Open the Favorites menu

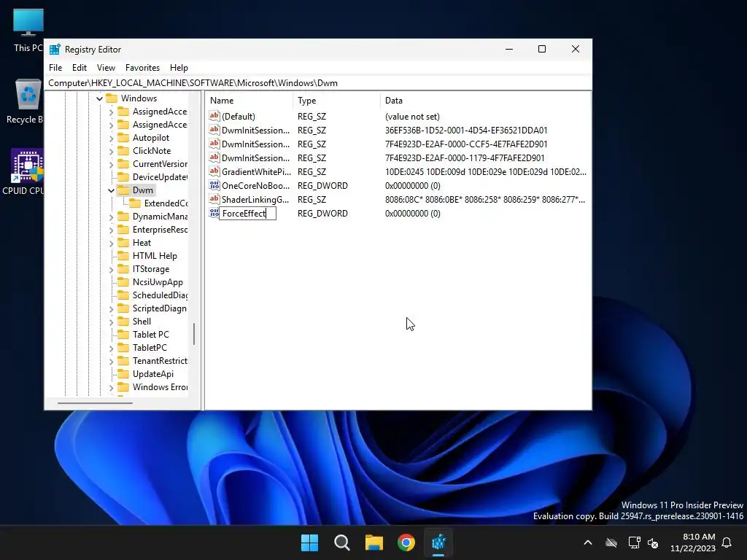pyautogui.click(x=142, y=68)
